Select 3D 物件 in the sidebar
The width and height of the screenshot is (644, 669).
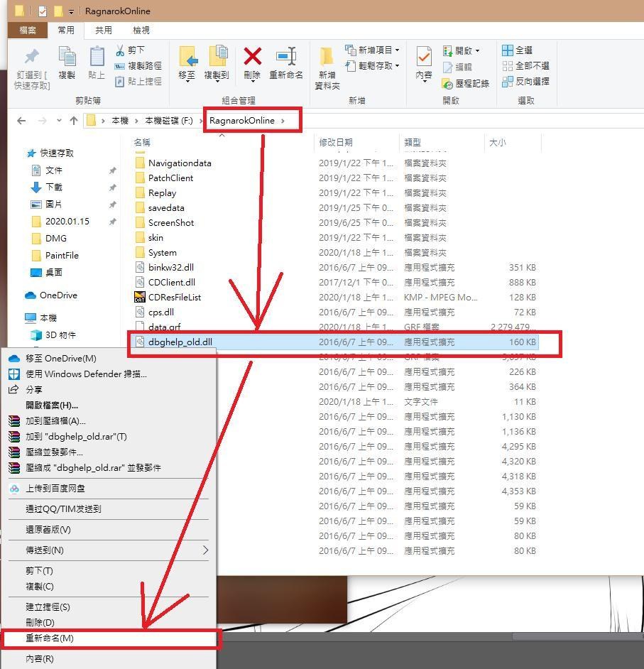(60, 335)
